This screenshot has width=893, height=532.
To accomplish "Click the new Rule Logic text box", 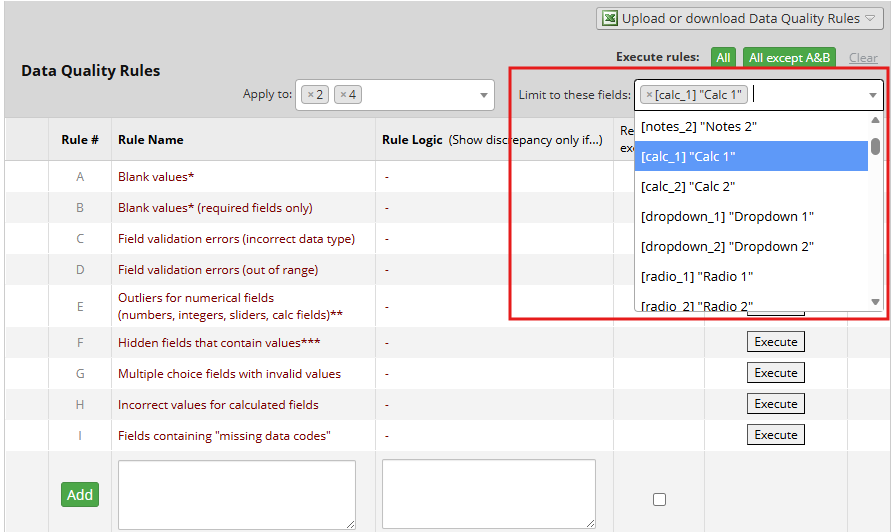I will point(489,494).
